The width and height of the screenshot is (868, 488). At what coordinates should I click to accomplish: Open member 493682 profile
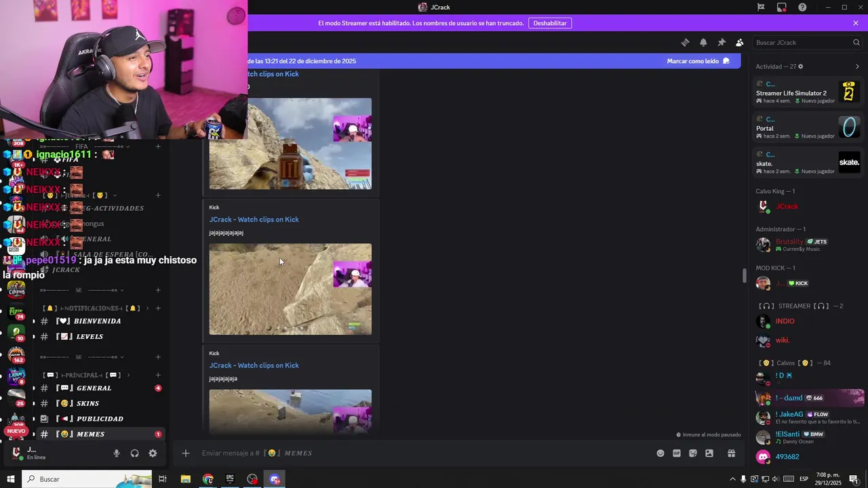[808, 457]
